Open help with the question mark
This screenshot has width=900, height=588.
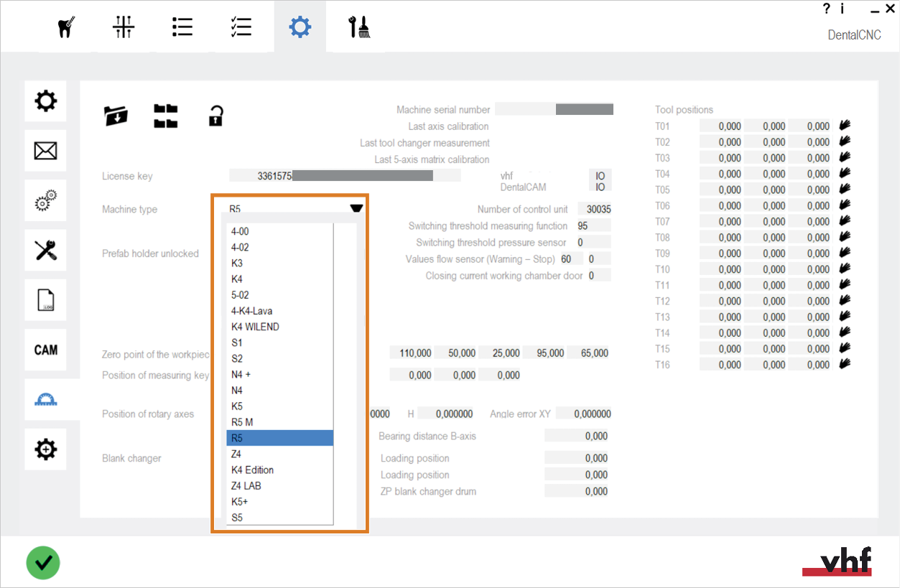(x=827, y=9)
